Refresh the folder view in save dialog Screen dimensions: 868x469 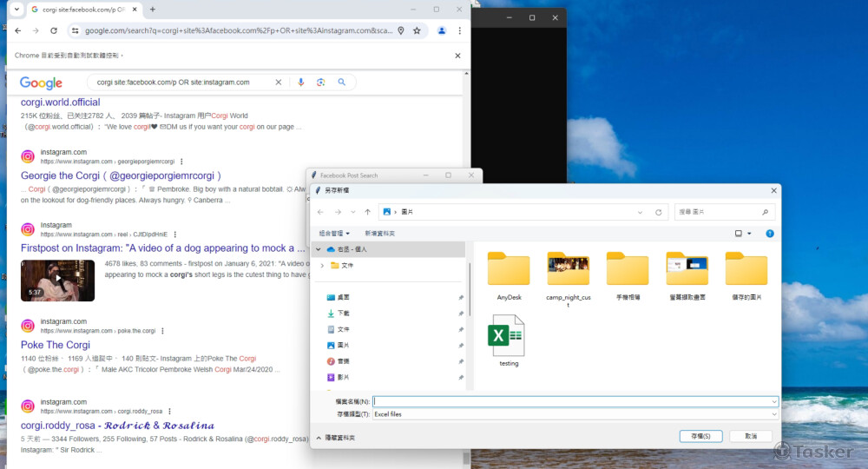coord(659,212)
